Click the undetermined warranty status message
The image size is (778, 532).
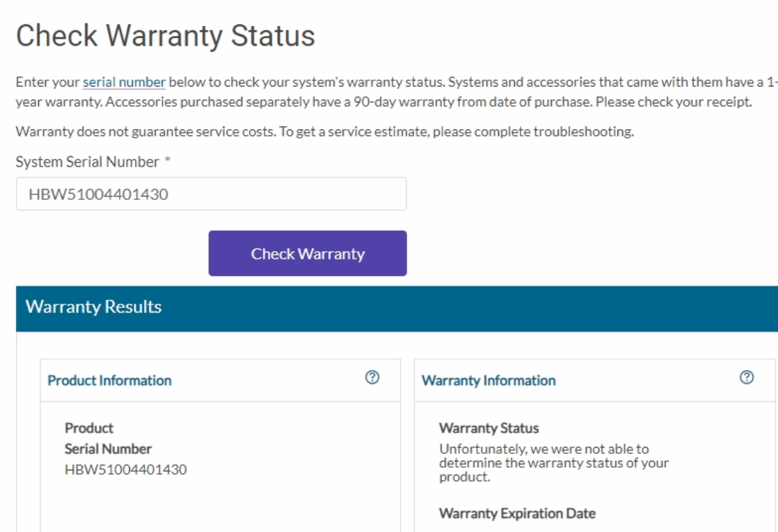click(x=554, y=463)
